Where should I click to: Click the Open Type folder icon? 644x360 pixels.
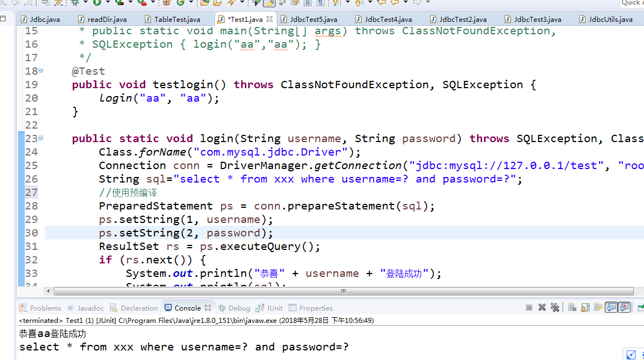[x=204, y=2]
